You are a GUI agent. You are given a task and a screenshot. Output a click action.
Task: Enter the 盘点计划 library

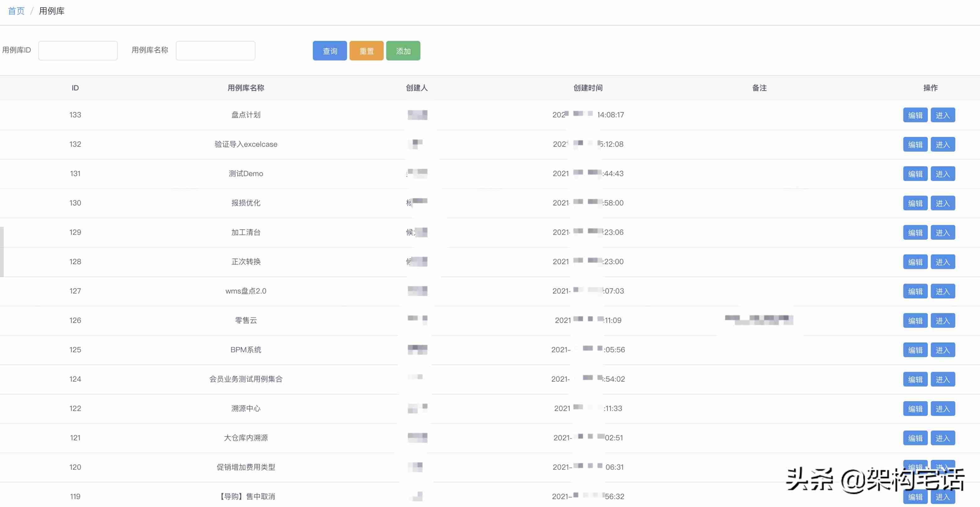[943, 115]
